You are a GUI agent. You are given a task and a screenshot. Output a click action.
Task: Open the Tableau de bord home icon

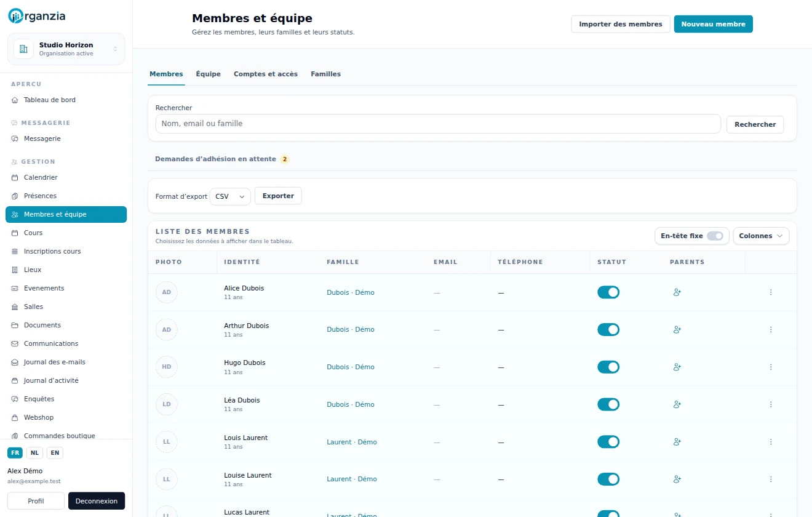pos(15,100)
